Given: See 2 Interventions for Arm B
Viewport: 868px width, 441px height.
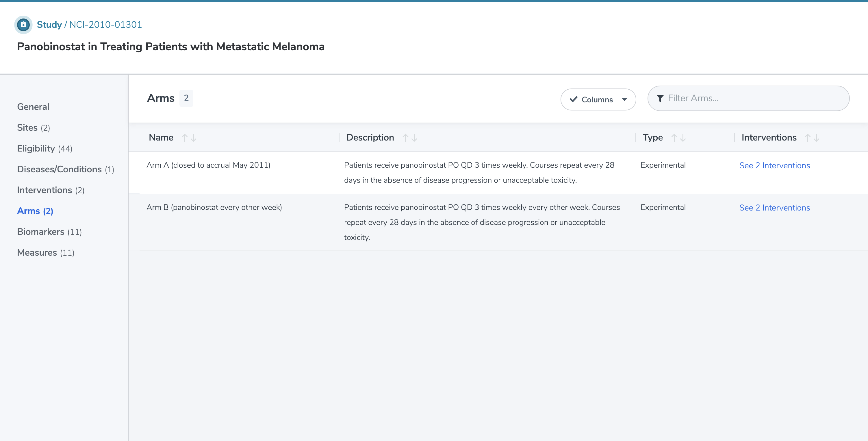Looking at the screenshot, I should click(x=774, y=208).
